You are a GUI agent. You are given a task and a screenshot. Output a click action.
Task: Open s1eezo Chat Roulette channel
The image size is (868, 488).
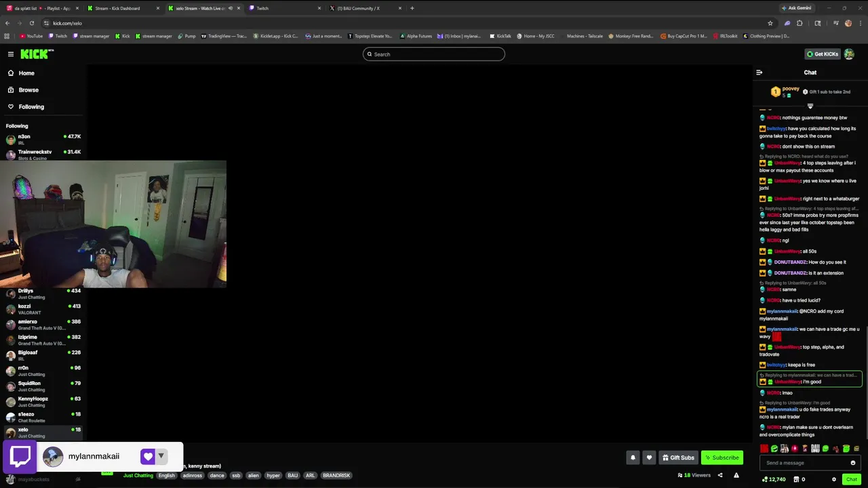(42, 418)
